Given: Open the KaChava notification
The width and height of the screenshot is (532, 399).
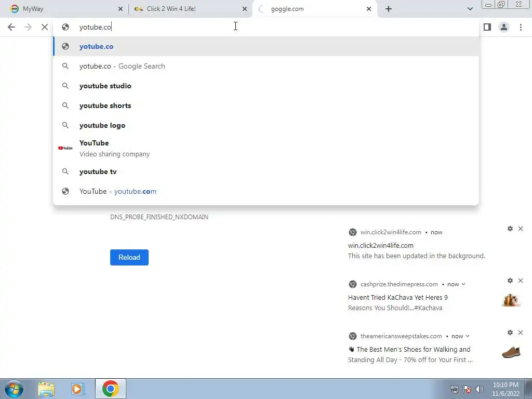Looking at the screenshot, I should coord(436,295).
